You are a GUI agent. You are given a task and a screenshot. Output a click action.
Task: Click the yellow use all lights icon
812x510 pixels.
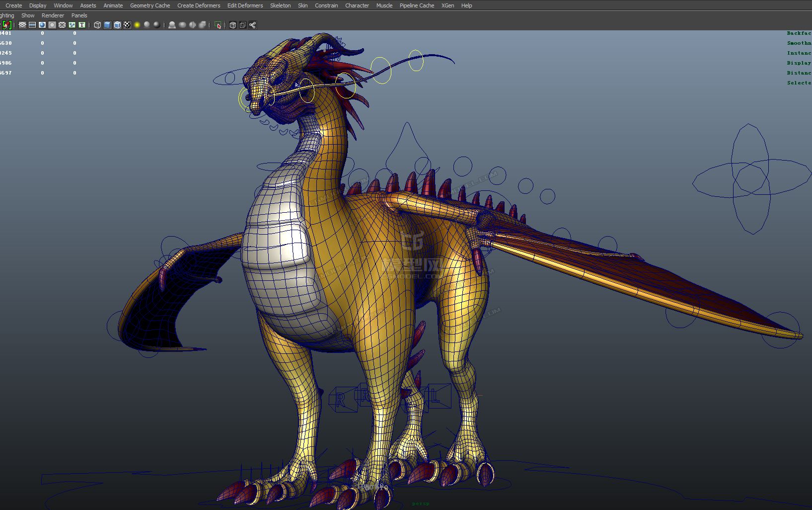pyautogui.click(x=137, y=25)
